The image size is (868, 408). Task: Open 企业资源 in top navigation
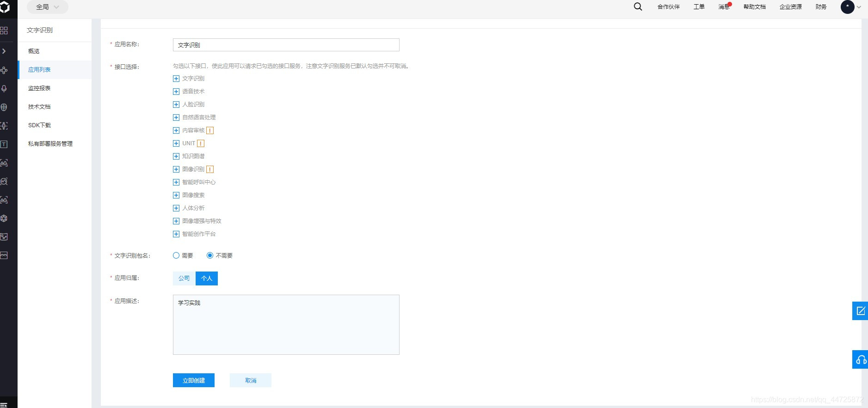click(x=791, y=7)
